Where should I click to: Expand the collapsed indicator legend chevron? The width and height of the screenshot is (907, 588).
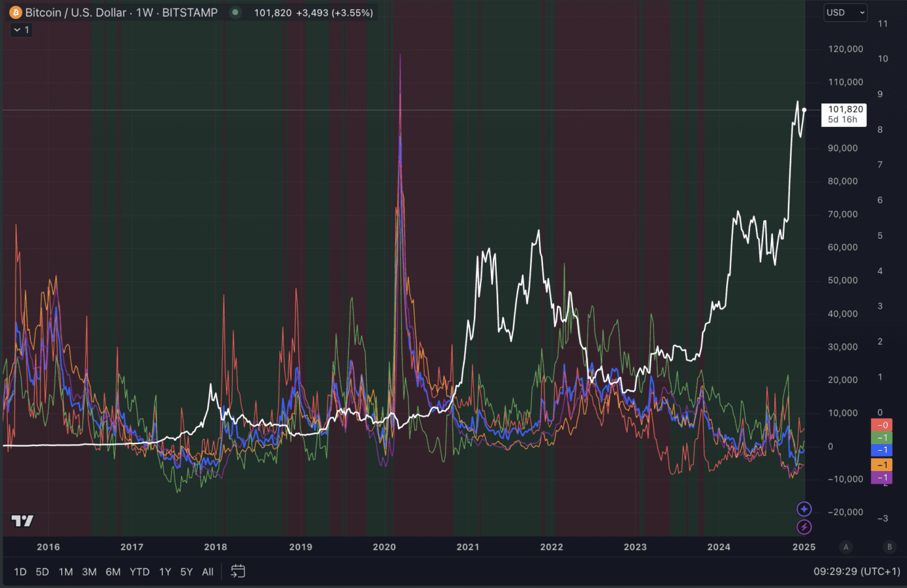click(x=21, y=30)
